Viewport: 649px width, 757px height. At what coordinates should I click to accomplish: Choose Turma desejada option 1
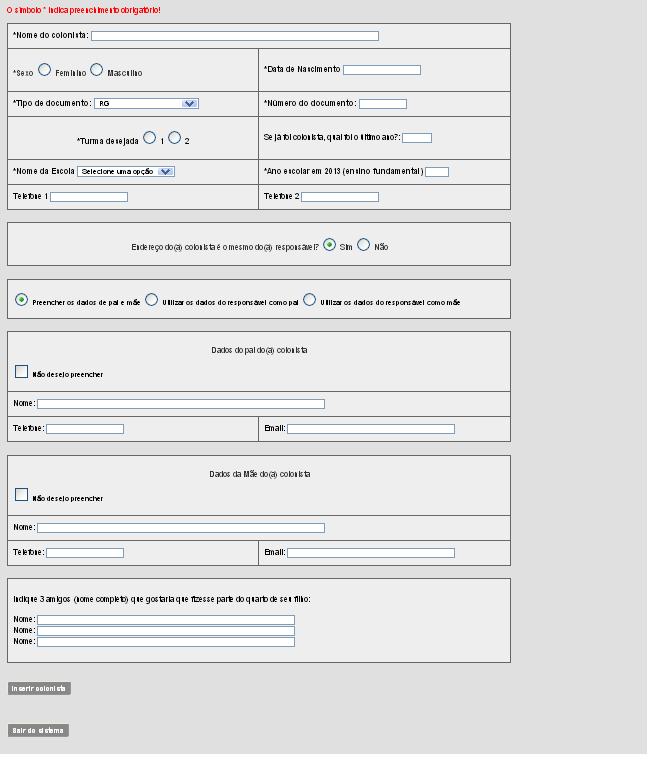[150, 138]
